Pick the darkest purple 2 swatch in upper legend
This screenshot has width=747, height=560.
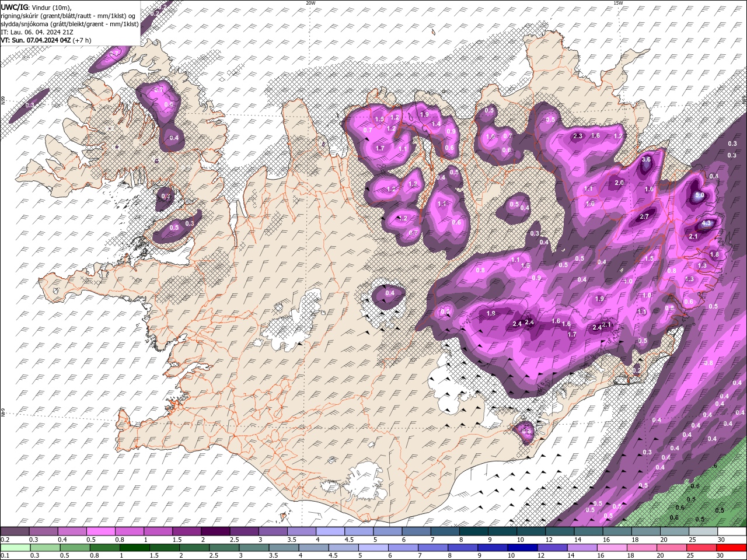coord(215,531)
